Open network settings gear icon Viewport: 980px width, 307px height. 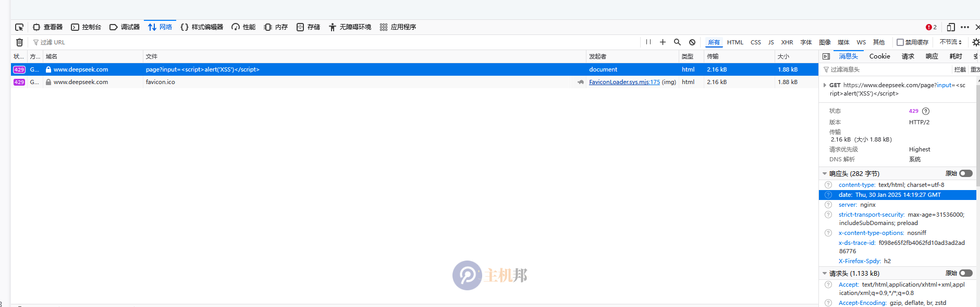pyautogui.click(x=976, y=42)
